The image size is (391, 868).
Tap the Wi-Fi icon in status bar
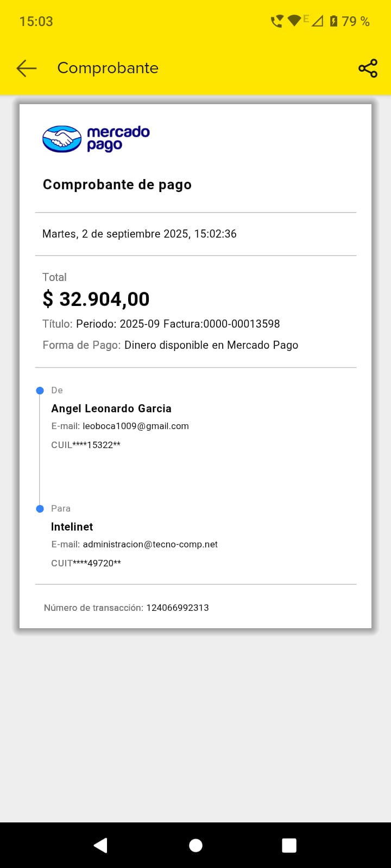(294, 21)
